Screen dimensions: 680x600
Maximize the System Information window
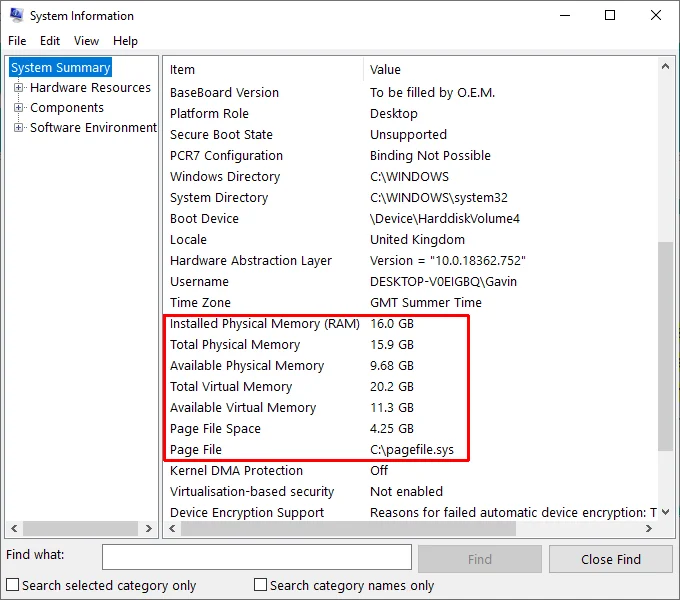(x=610, y=16)
